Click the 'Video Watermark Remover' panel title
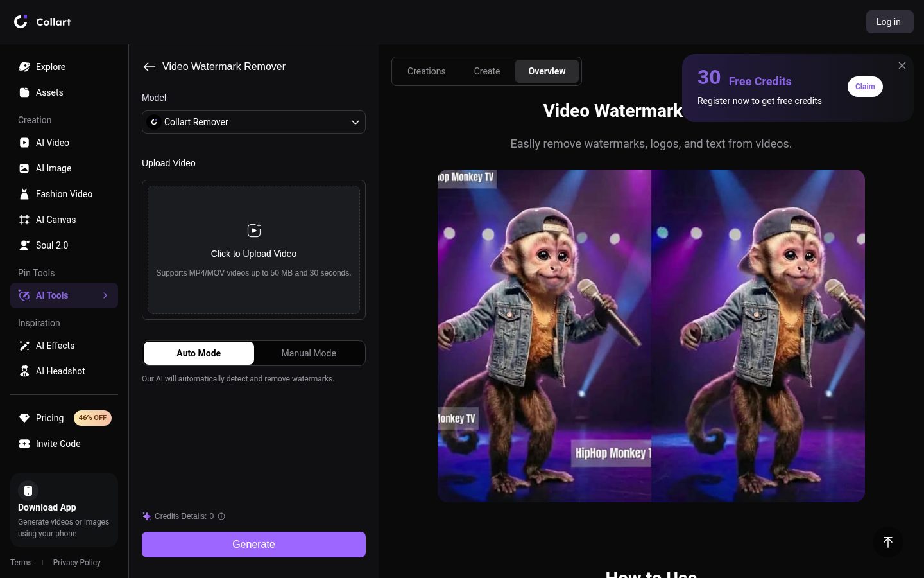924x578 pixels. tap(224, 67)
